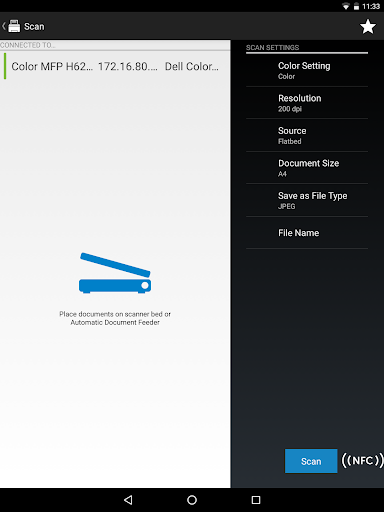Screen dimensions: 384x512
Task: Tap the Android back navigation button
Action: point(128,500)
